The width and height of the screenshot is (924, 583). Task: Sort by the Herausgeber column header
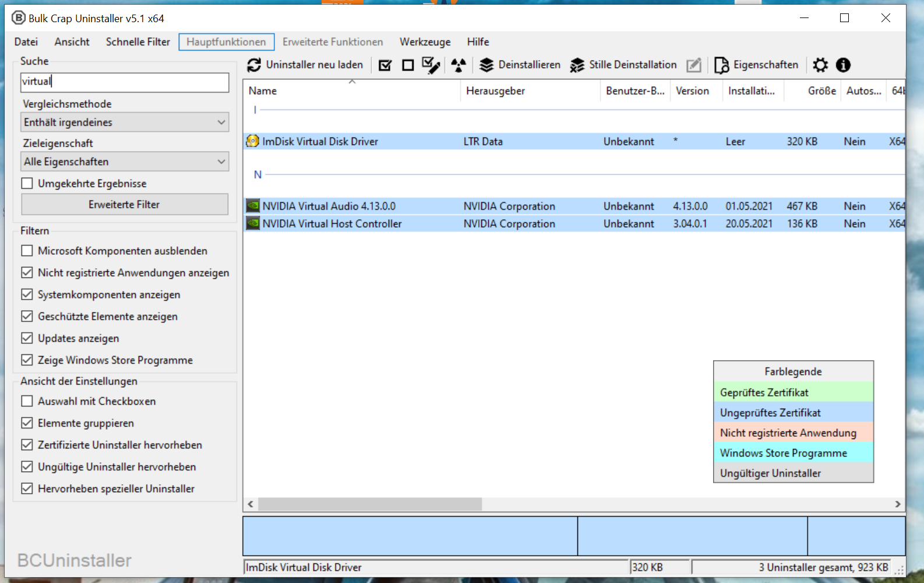530,91
